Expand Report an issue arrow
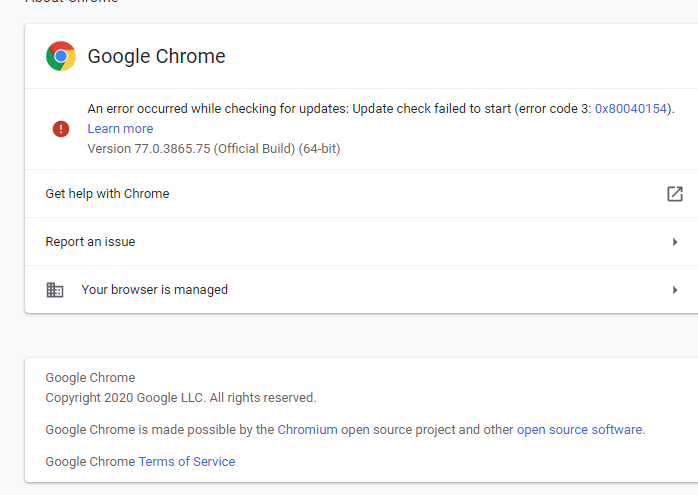 click(675, 242)
